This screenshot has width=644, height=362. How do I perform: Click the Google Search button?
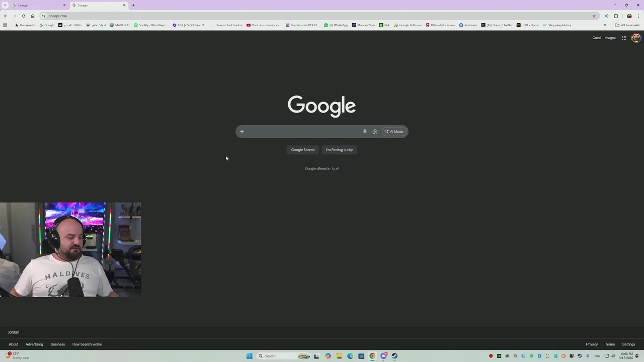point(303,150)
